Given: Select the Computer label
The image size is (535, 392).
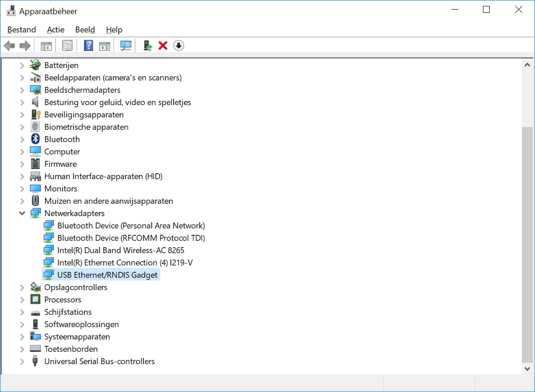Looking at the screenshot, I should 62,152.
